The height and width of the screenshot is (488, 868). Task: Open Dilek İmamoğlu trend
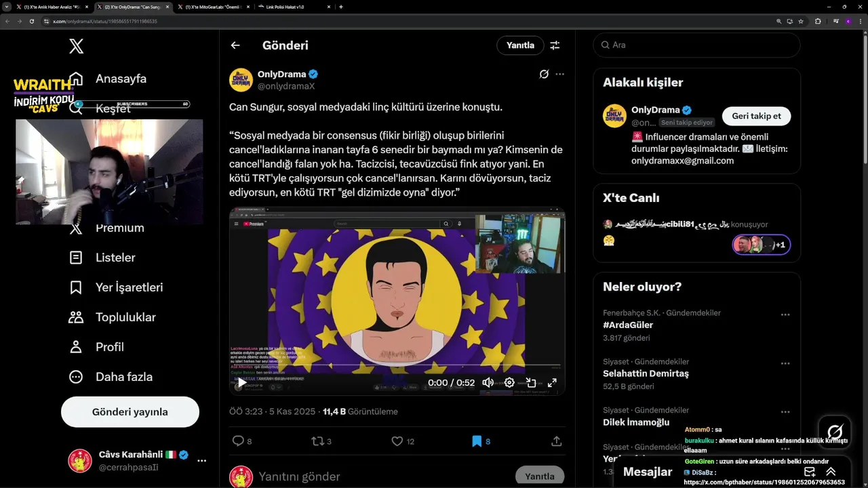pos(636,423)
